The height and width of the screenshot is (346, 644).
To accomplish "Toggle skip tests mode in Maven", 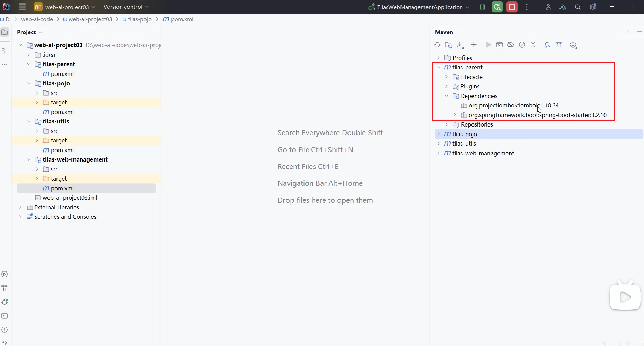I will tap(522, 45).
